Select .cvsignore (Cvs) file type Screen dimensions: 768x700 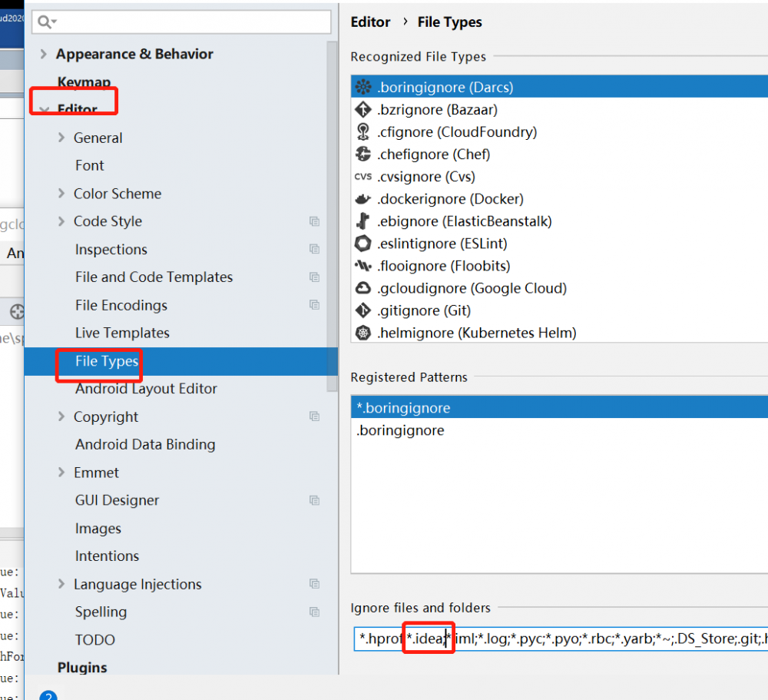(559, 177)
